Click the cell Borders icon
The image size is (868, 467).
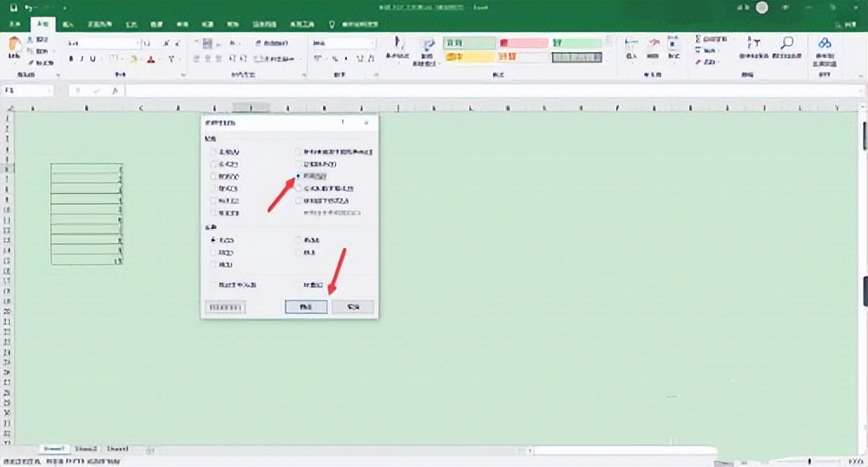(113, 59)
